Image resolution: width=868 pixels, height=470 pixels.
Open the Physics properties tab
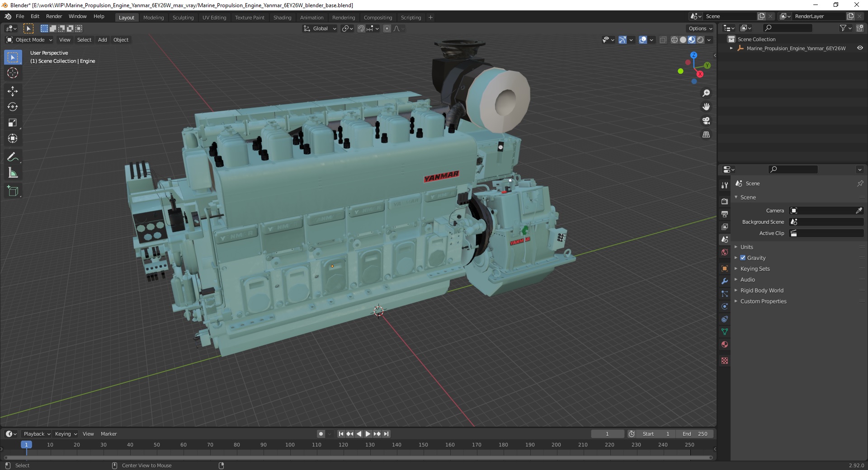tap(725, 306)
